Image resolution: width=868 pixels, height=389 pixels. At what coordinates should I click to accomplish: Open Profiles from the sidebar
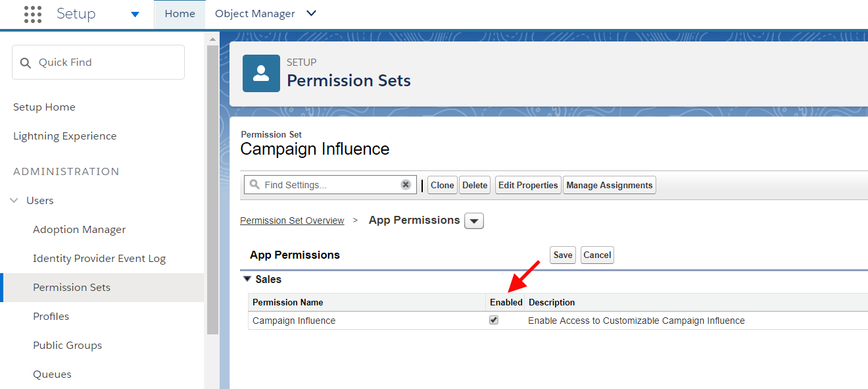tap(51, 316)
